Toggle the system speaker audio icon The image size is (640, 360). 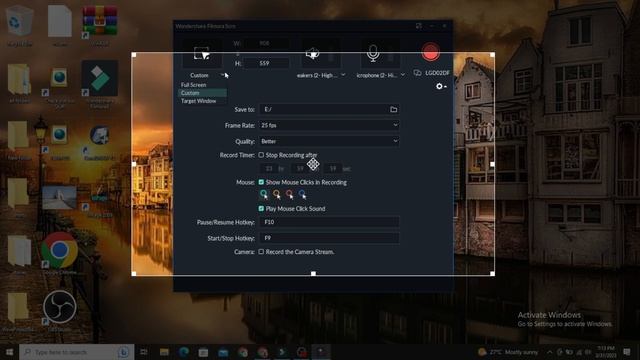coord(312,53)
